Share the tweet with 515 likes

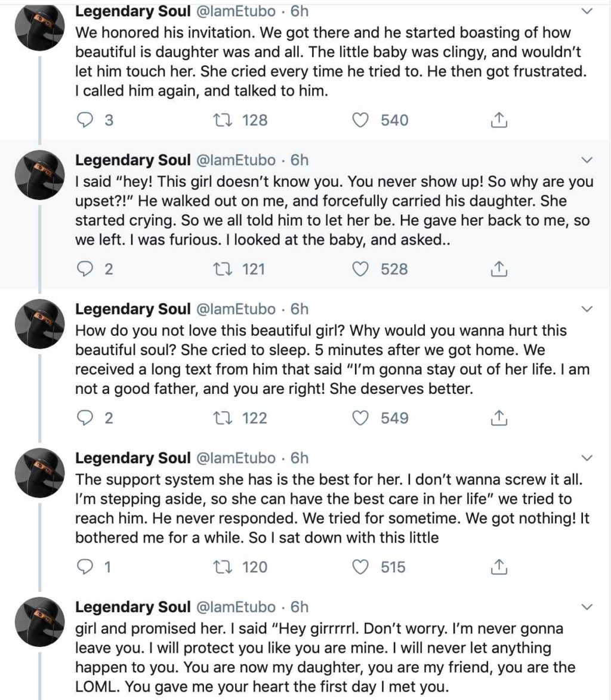[x=498, y=567]
